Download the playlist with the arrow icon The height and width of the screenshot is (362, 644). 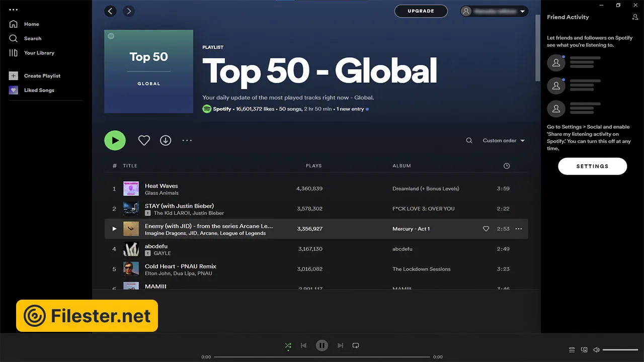166,141
